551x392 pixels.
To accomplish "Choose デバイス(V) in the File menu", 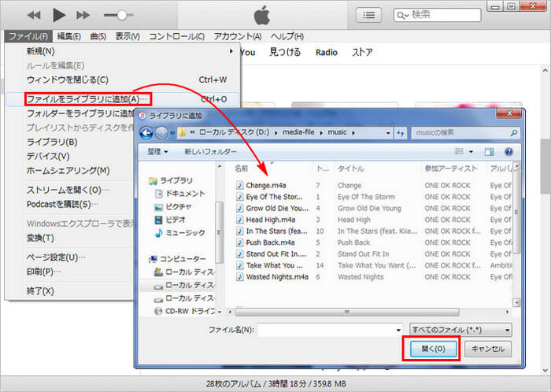I will tap(48, 156).
